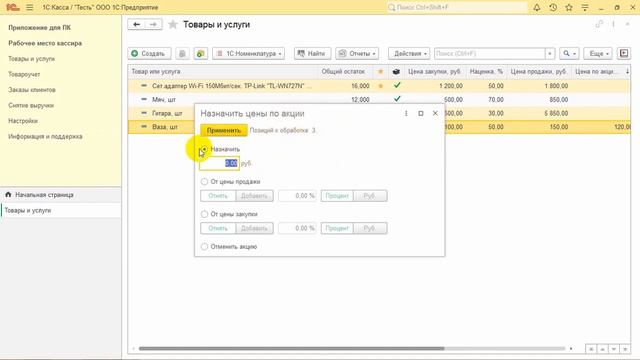Open favorites star icon in title bar
Image resolution: width=640 pixels, height=360 pixels.
click(569, 7)
